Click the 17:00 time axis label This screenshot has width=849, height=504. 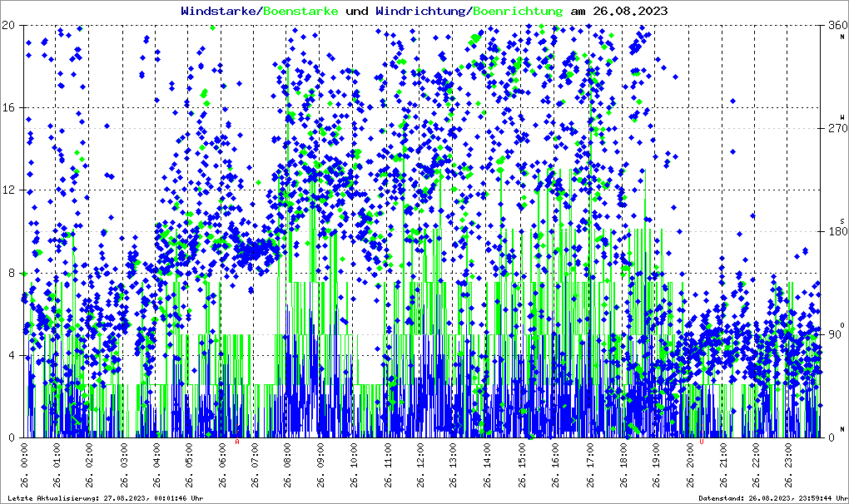pos(590,465)
